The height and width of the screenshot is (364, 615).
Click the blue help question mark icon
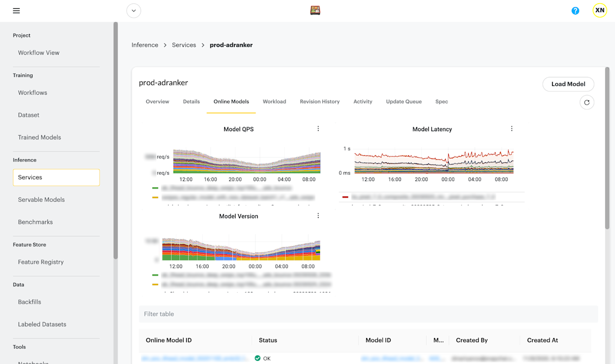click(575, 10)
